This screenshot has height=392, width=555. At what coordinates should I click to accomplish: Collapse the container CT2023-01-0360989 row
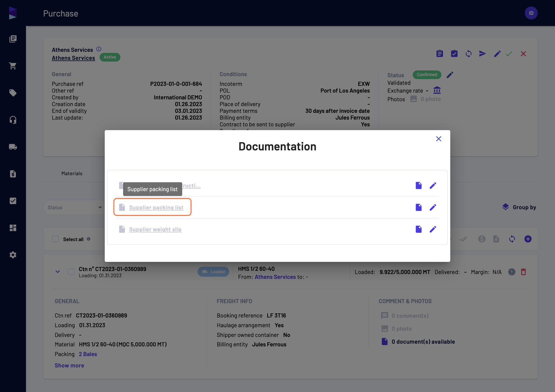point(57,272)
